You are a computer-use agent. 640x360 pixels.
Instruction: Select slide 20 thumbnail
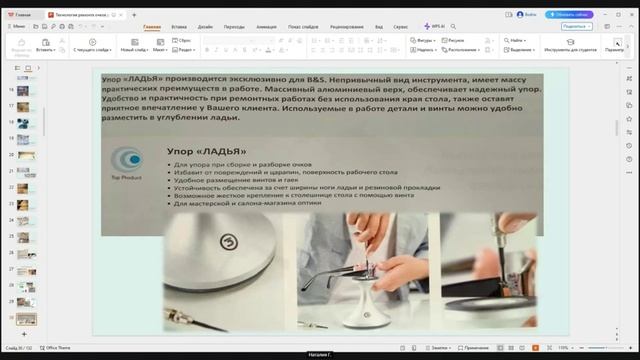click(26, 156)
